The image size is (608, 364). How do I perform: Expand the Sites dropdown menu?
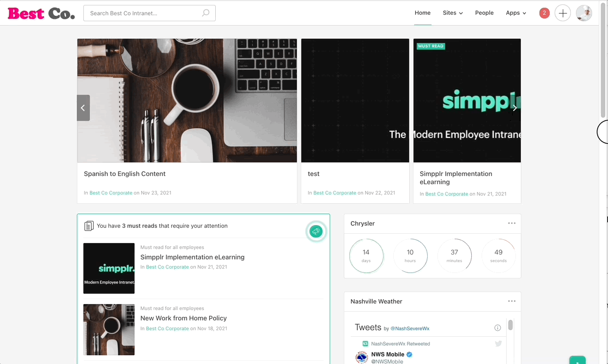453,13
